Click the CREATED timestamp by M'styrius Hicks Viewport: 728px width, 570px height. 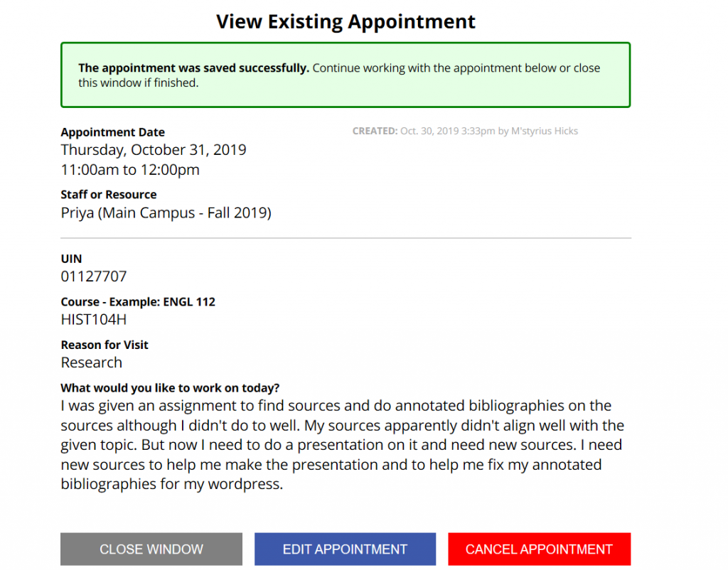tap(465, 131)
